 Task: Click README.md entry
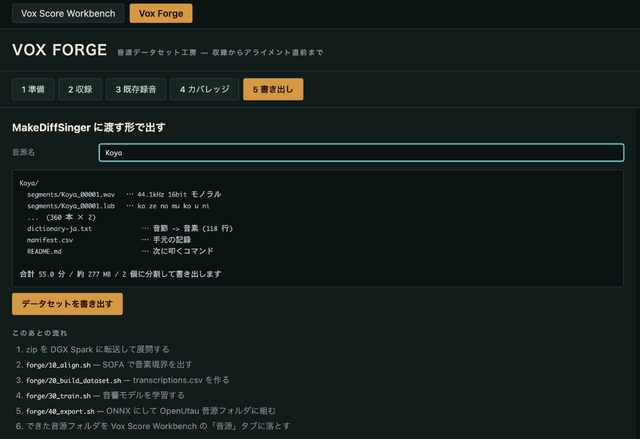(x=44, y=252)
